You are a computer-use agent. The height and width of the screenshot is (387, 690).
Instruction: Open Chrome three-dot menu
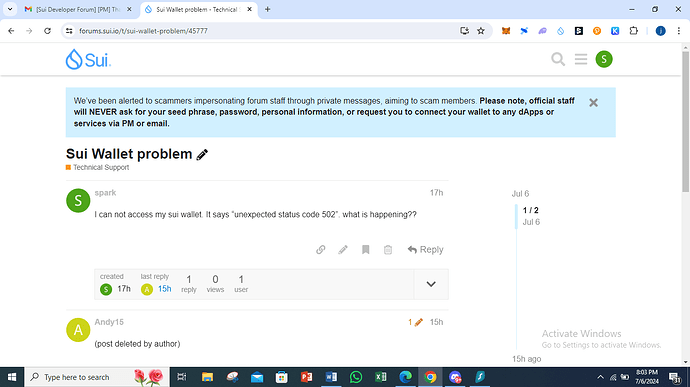[x=679, y=31]
